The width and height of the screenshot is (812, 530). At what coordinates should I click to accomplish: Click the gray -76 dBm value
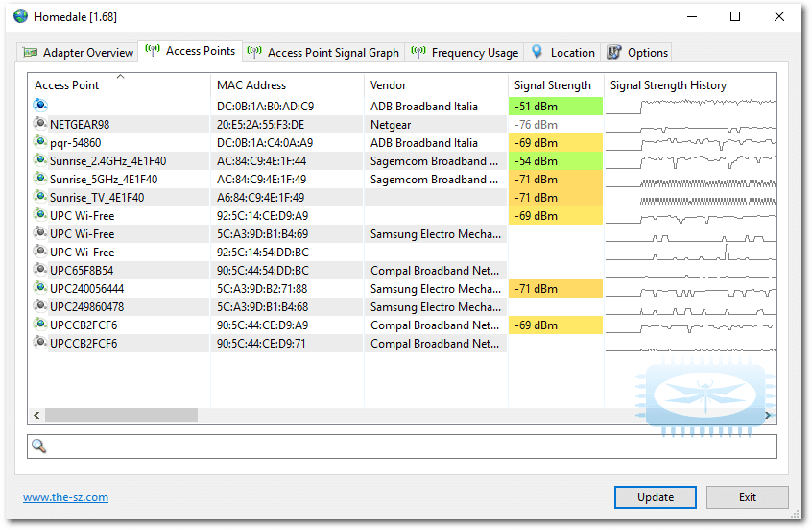536,125
